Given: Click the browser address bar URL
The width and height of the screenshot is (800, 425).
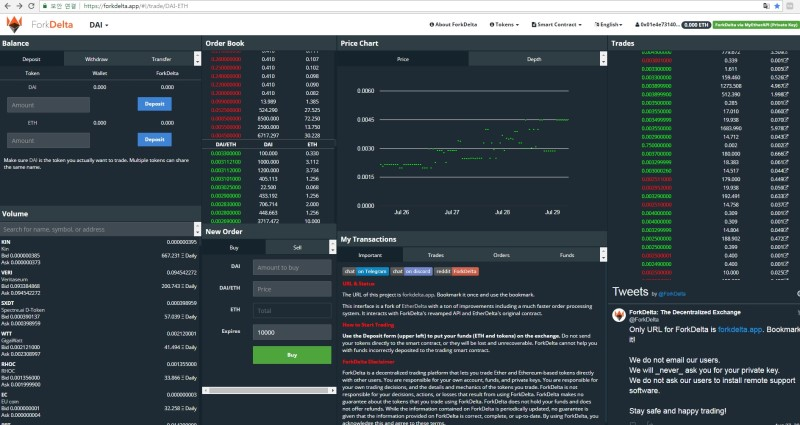Looking at the screenshot, I should (136, 6).
